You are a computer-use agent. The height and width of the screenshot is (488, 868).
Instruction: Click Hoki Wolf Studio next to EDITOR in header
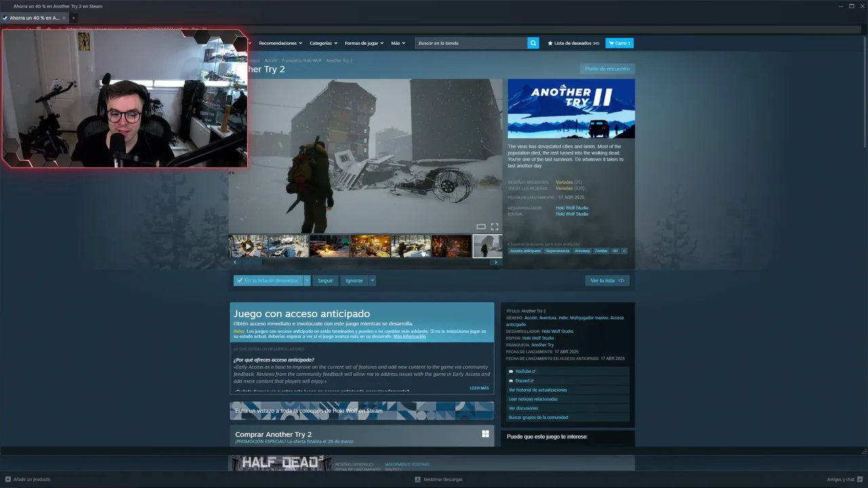pos(572,214)
